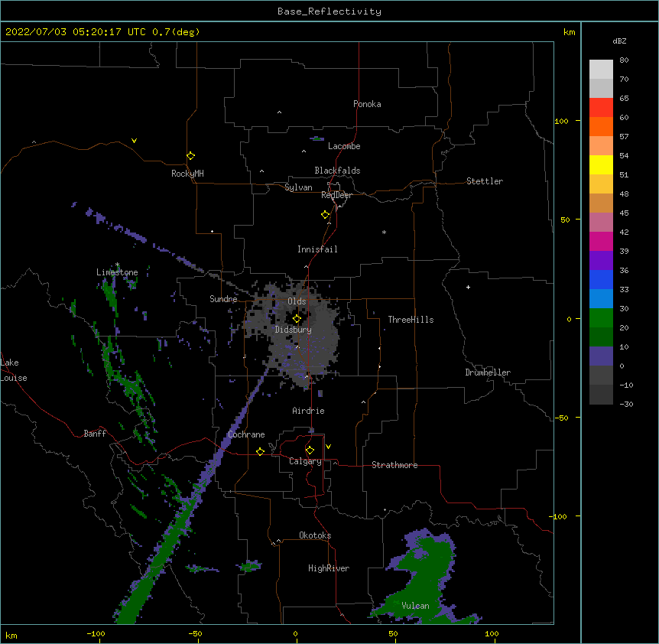The image size is (659, 644).
Task: Pick the bright green 20–30 dBZ legend swatch
Action: coord(601,318)
